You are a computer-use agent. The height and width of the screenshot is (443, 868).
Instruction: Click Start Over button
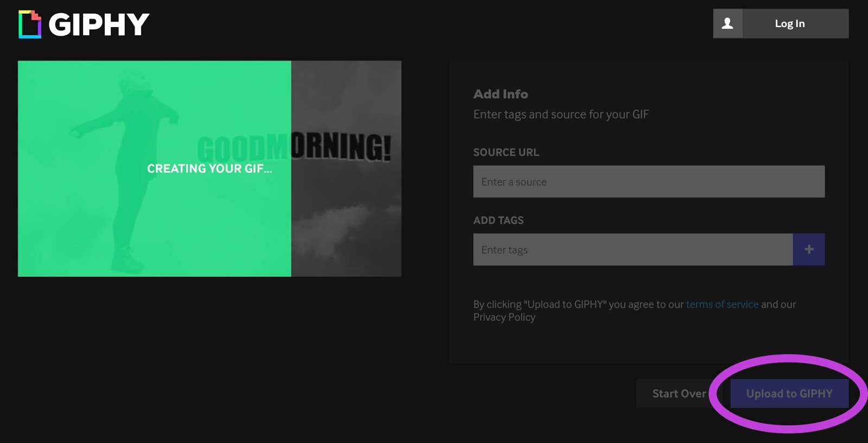coord(679,394)
